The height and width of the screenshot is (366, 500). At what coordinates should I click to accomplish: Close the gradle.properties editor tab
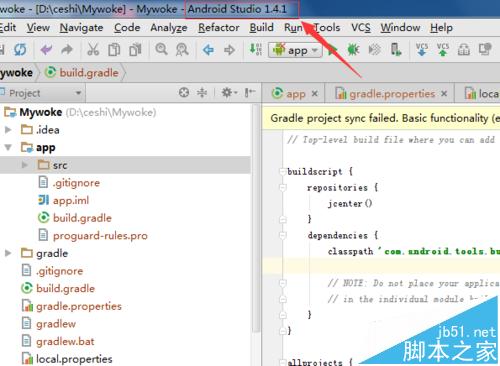click(444, 94)
